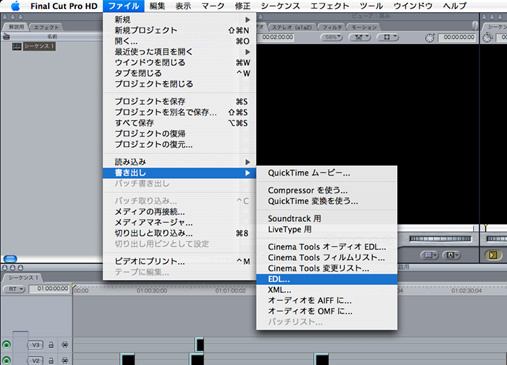507x365 pixels.
Task: Click the yellow match frame button in Canvas
Action: 493,255
